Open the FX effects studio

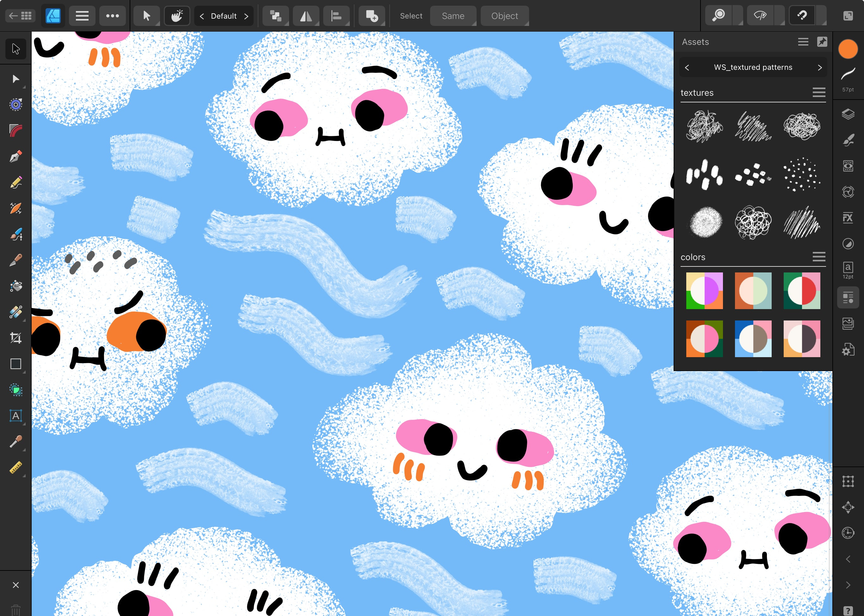point(848,218)
